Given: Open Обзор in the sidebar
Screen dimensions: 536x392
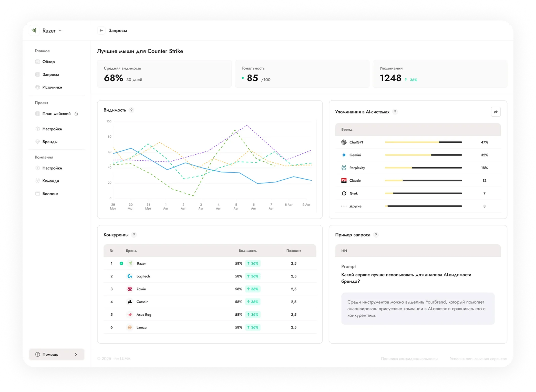Looking at the screenshot, I should (x=48, y=62).
